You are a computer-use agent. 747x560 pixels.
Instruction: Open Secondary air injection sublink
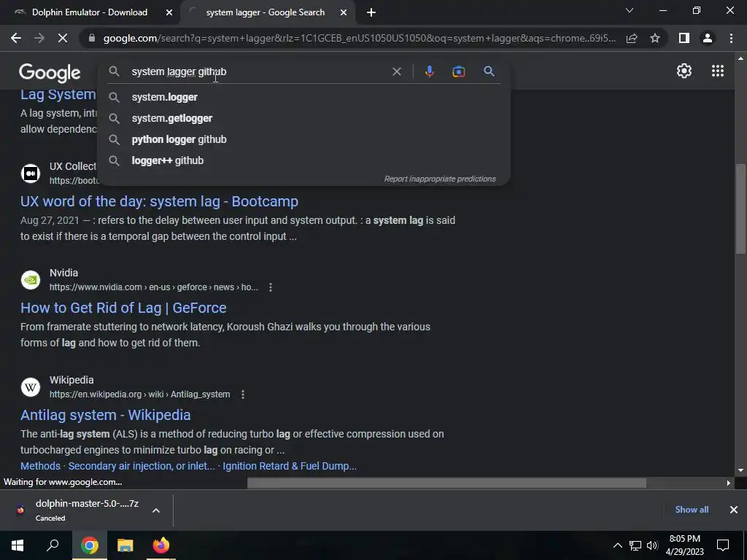pyautogui.click(x=142, y=466)
